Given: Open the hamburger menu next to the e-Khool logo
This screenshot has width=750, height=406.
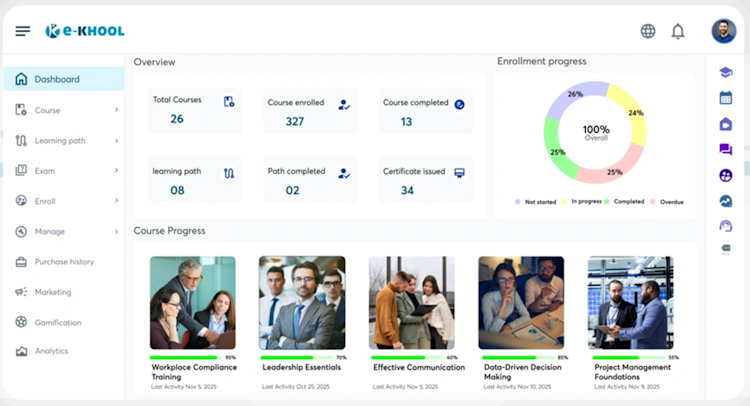Looking at the screenshot, I should tap(23, 31).
